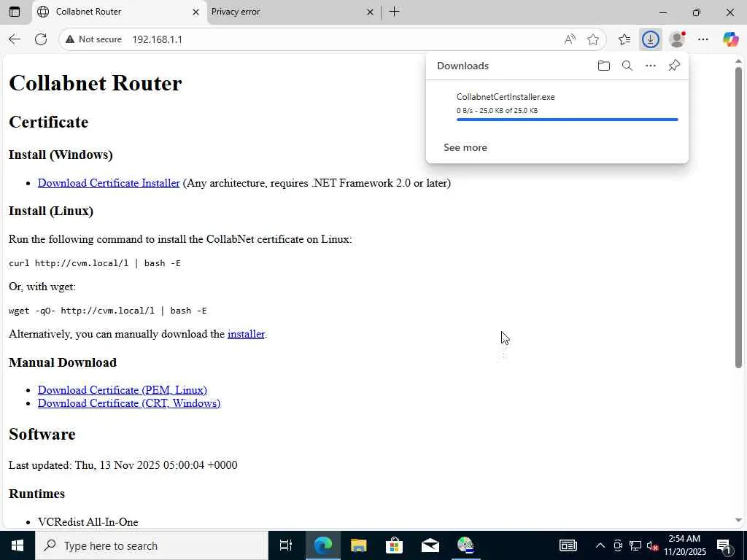Add this page to favorites star icon

[x=592, y=39]
